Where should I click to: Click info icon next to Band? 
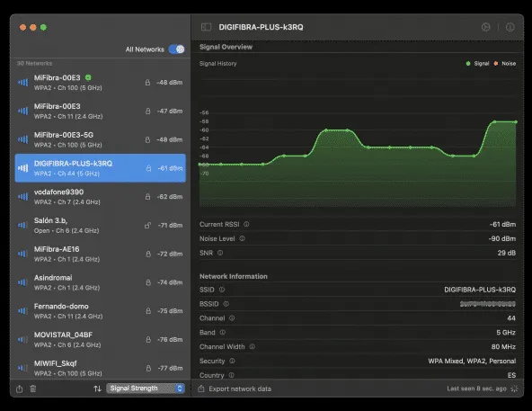223,332
